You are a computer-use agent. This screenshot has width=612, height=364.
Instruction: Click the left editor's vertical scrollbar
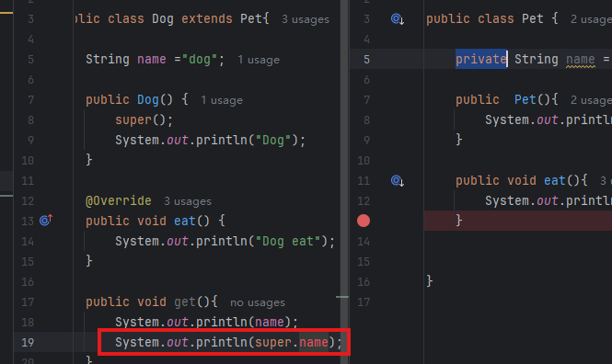pos(344,182)
